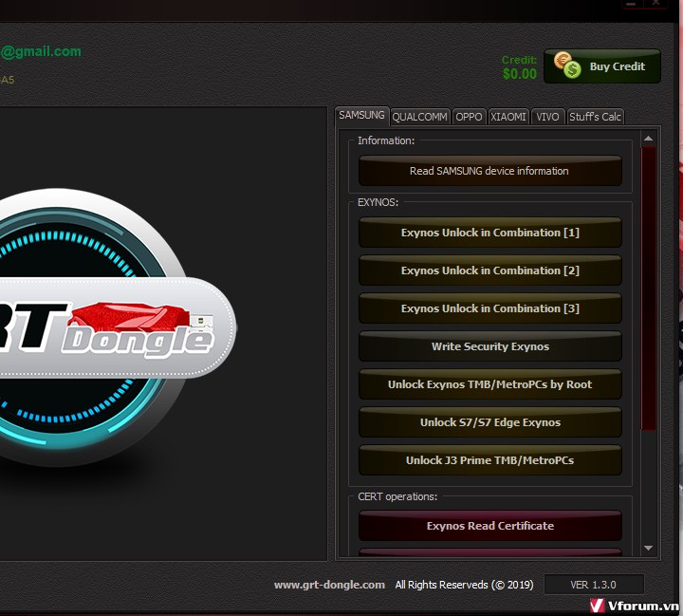
Task: Open the XIAOMI tab
Action: (508, 117)
